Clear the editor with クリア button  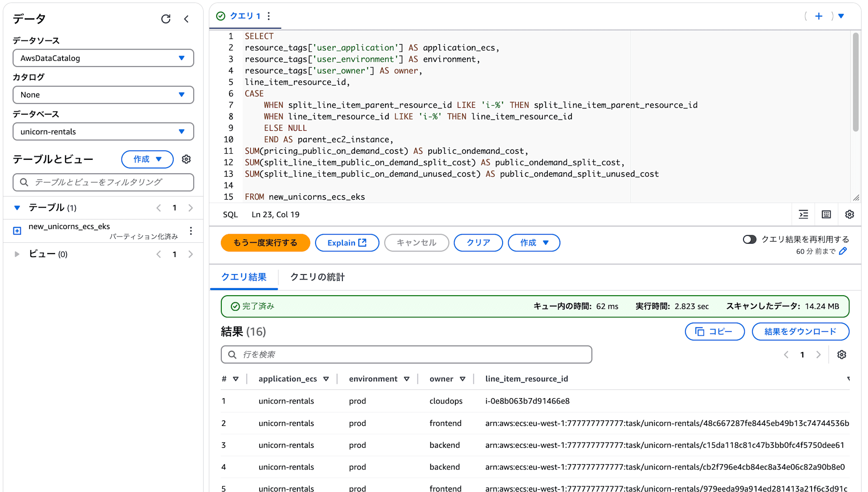coord(478,243)
